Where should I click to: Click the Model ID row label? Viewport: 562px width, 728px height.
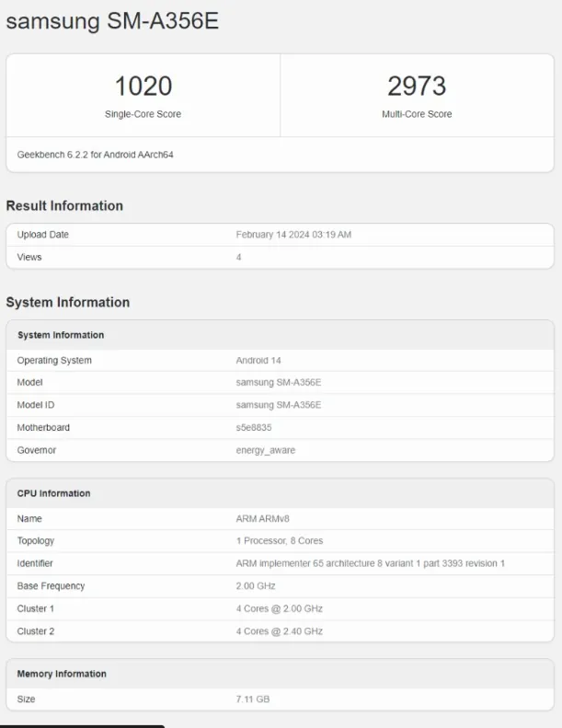36,405
